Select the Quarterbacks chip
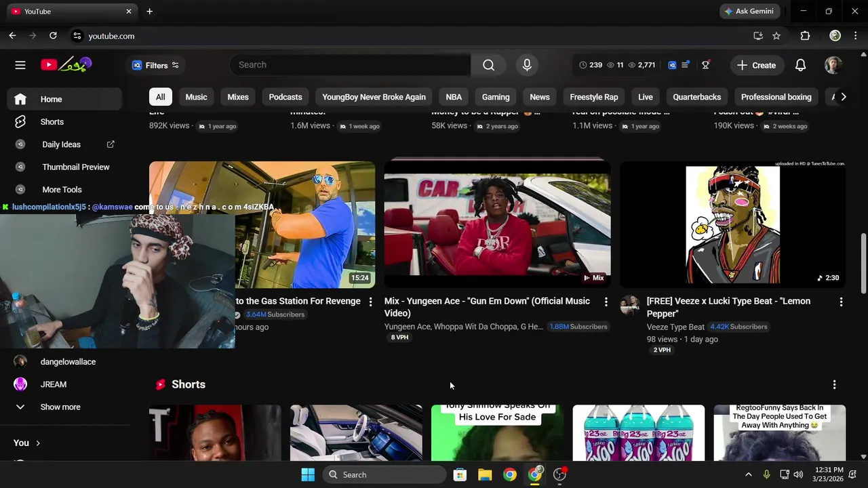 tap(696, 97)
